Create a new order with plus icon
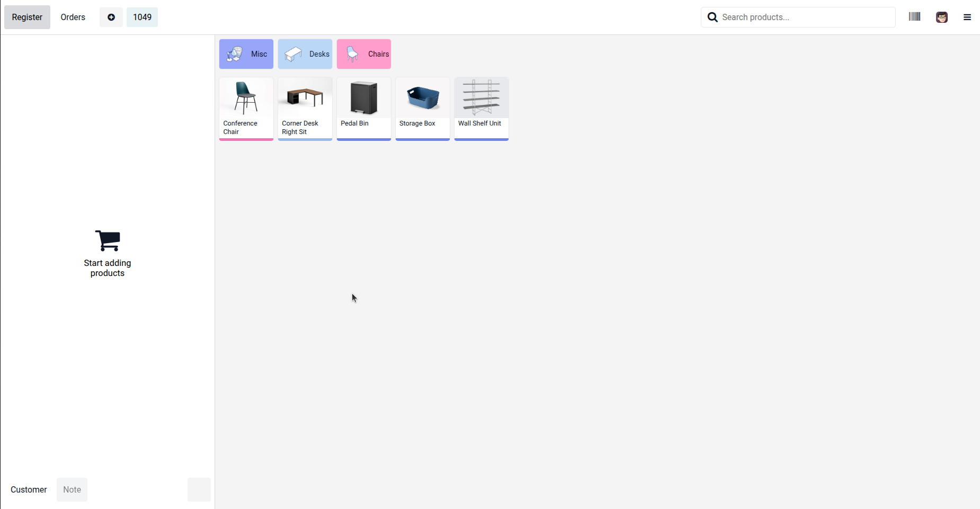Image resolution: width=980 pixels, height=509 pixels. pos(111,17)
